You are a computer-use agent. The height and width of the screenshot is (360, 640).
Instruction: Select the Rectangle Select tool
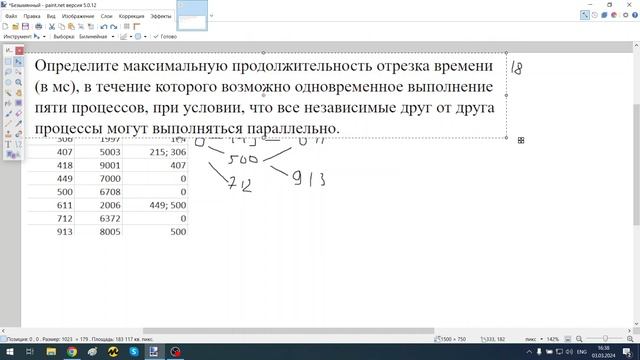click(x=8, y=62)
